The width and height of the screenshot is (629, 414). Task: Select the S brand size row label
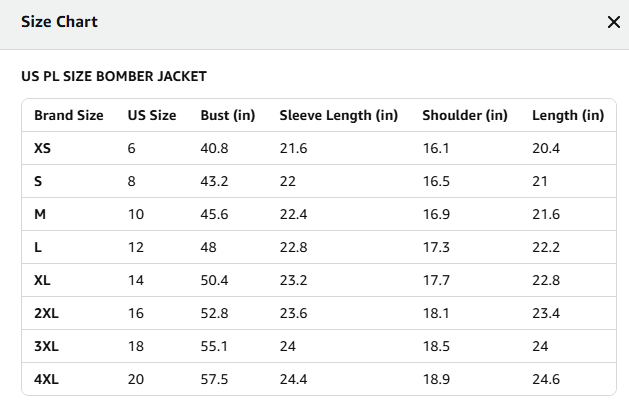point(38,181)
